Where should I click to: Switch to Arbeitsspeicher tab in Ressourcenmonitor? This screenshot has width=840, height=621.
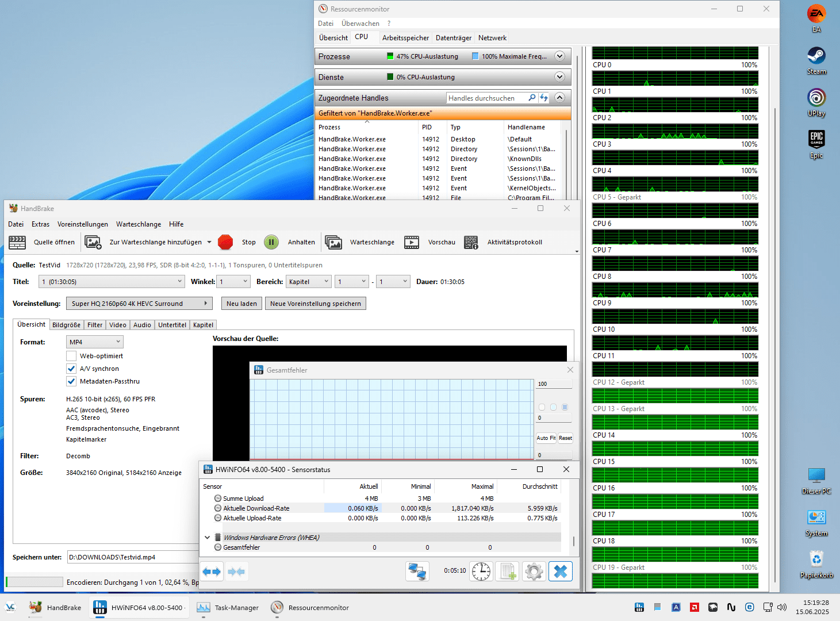point(405,38)
